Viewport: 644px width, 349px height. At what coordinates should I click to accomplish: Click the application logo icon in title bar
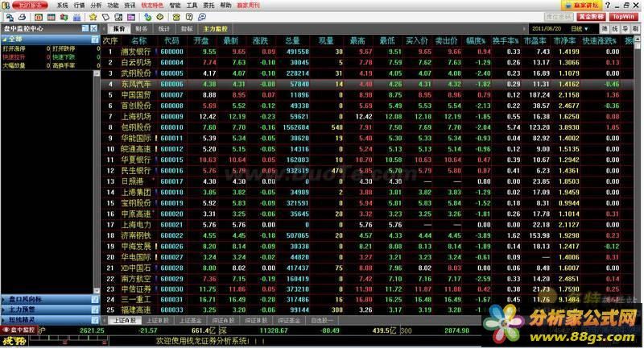coord(6,6)
